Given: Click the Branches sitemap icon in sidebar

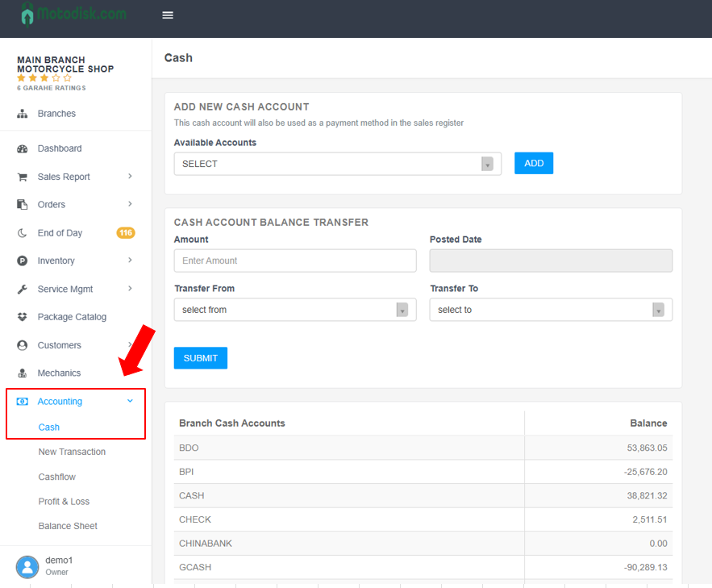Looking at the screenshot, I should pyautogui.click(x=23, y=114).
